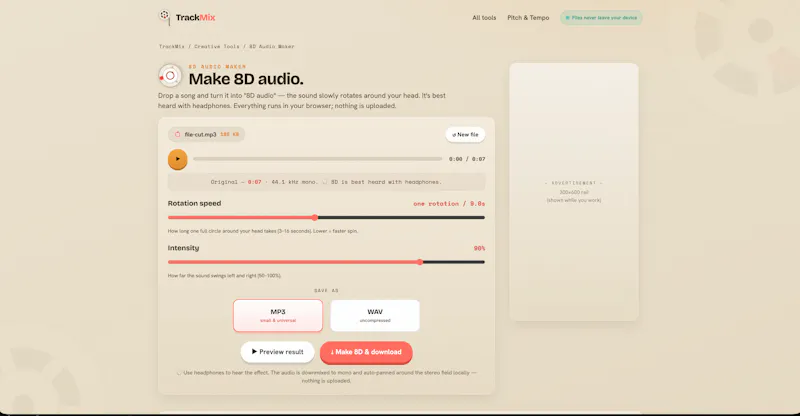Click the 'Files never leave your device' badge
Viewport: 800px width, 416px height.
[x=601, y=17]
